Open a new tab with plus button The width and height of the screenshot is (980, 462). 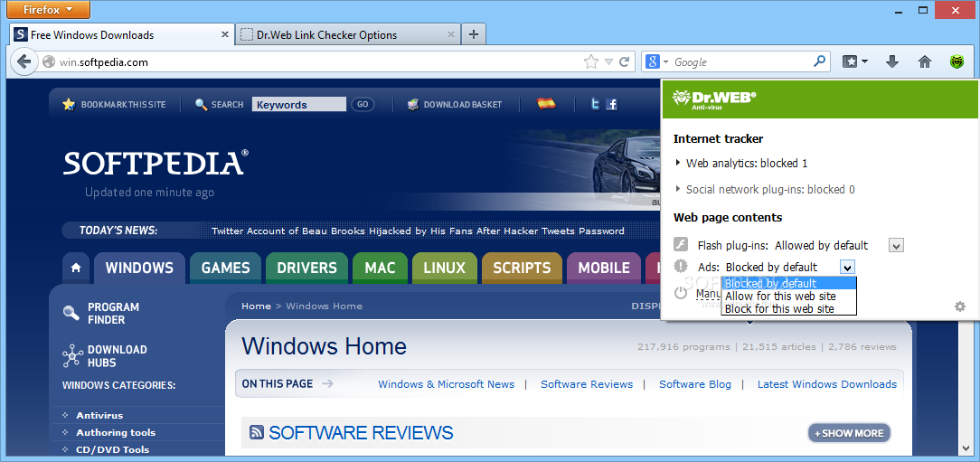pos(473,34)
